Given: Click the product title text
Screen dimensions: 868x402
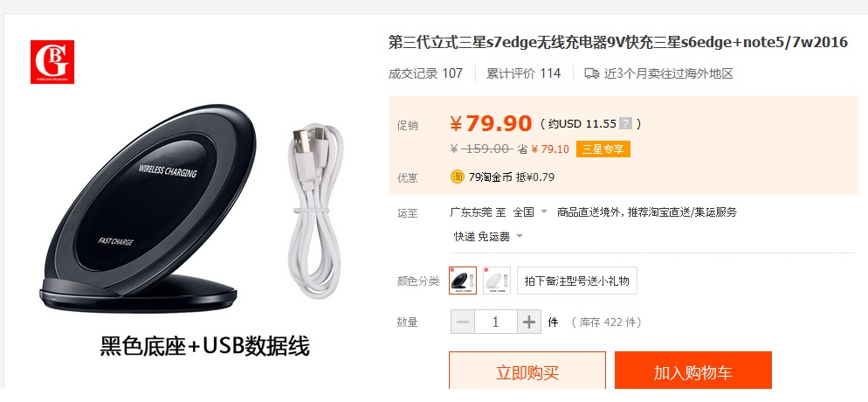Looking at the screenshot, I should (617, 43).
